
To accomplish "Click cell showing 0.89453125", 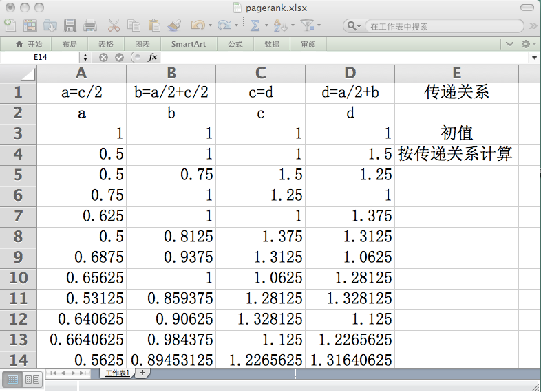I will tap(171, 359).
